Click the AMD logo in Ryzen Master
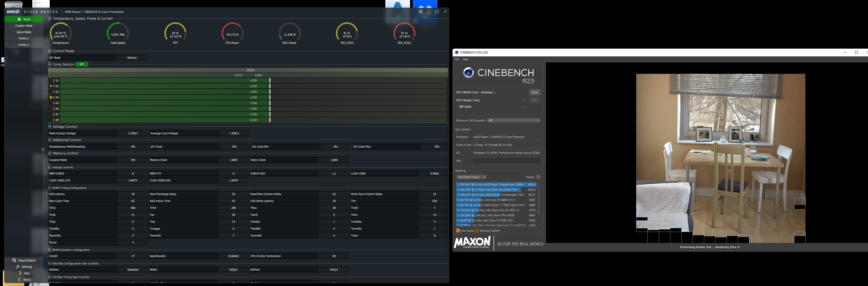This screenshot has height=286, width=868. pyautogui.click(x=13, y=12)
